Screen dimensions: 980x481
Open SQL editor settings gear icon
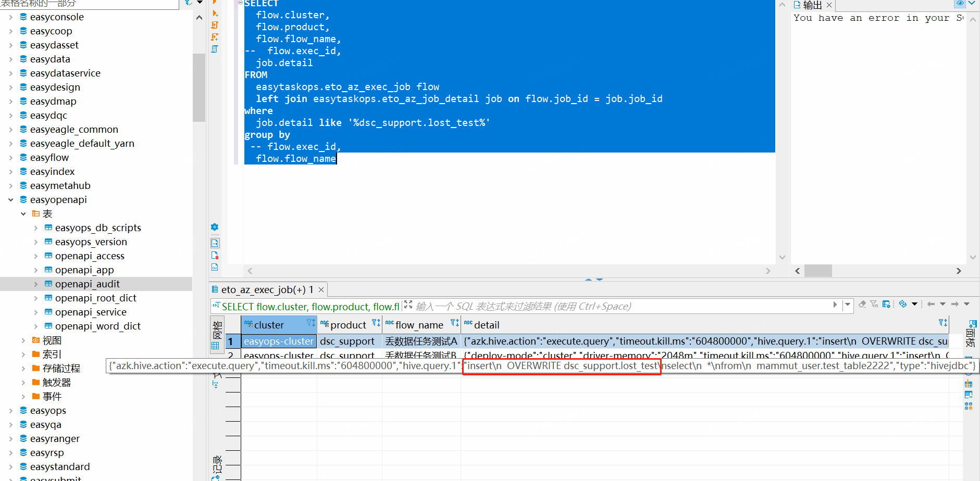(x=215, y=227)
